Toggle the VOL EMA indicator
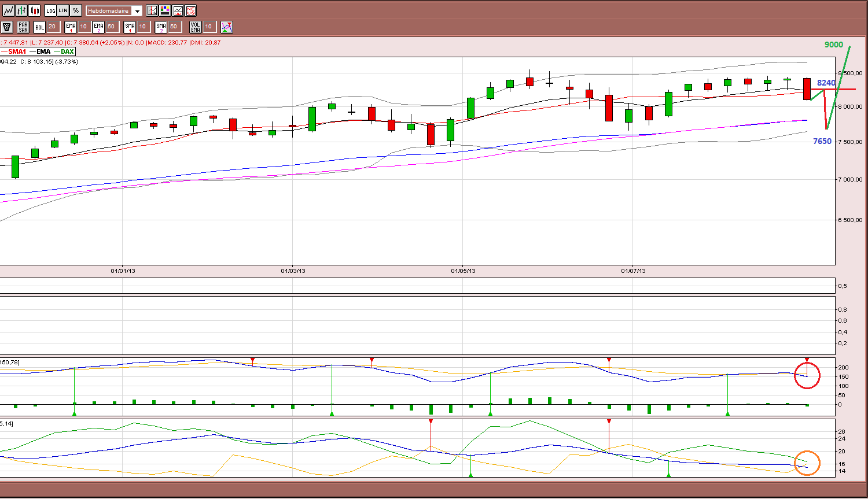 (x=196, y=27)
